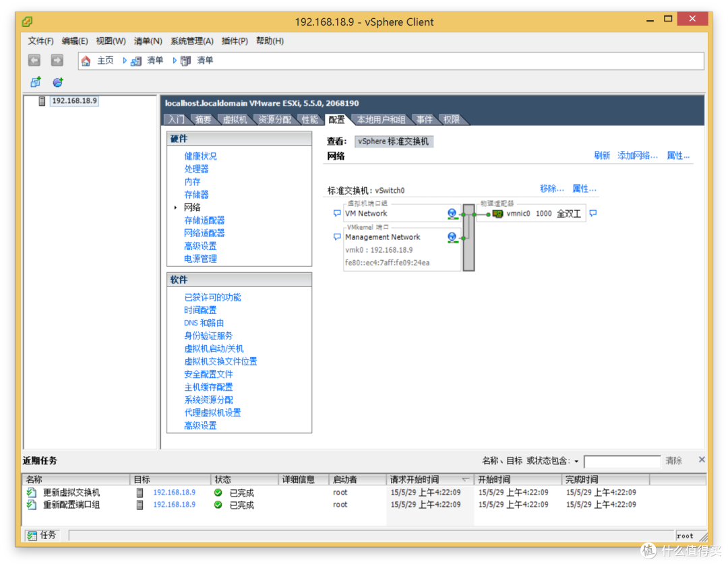Click the vmnic0 physical adapter icon
Viewport: 728px width, 566px height.
(x=497, y=214)
